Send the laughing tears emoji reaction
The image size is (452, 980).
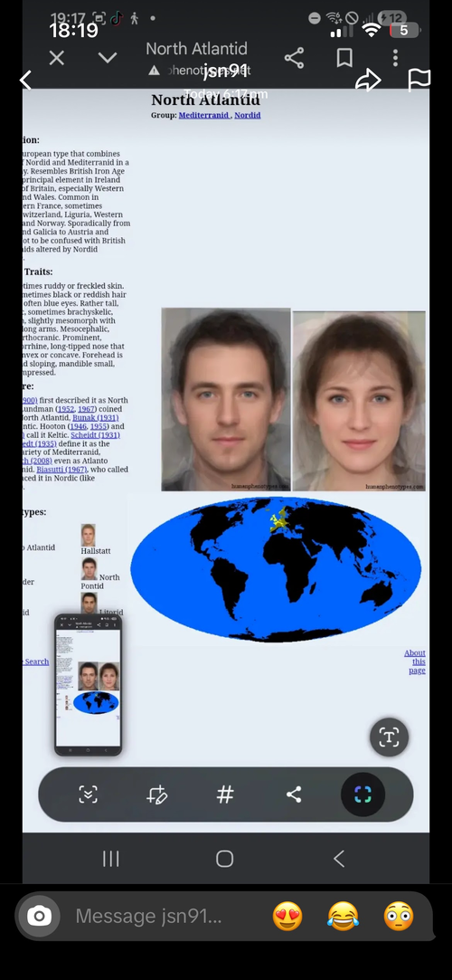point(344,917)
